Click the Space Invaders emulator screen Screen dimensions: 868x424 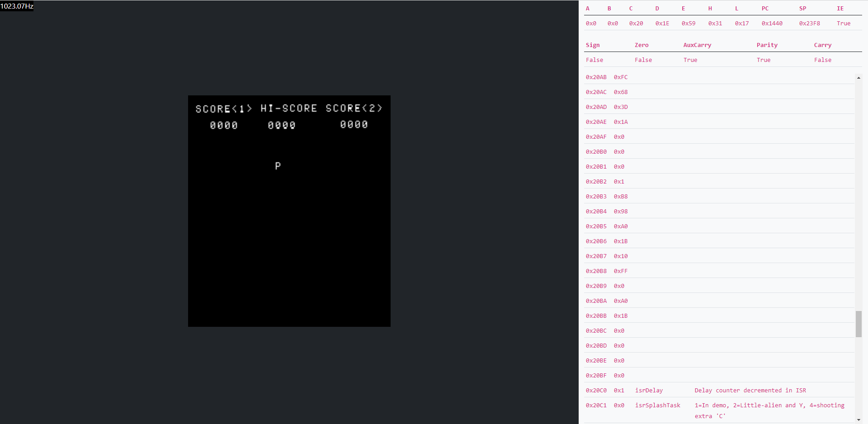[289, 211]
